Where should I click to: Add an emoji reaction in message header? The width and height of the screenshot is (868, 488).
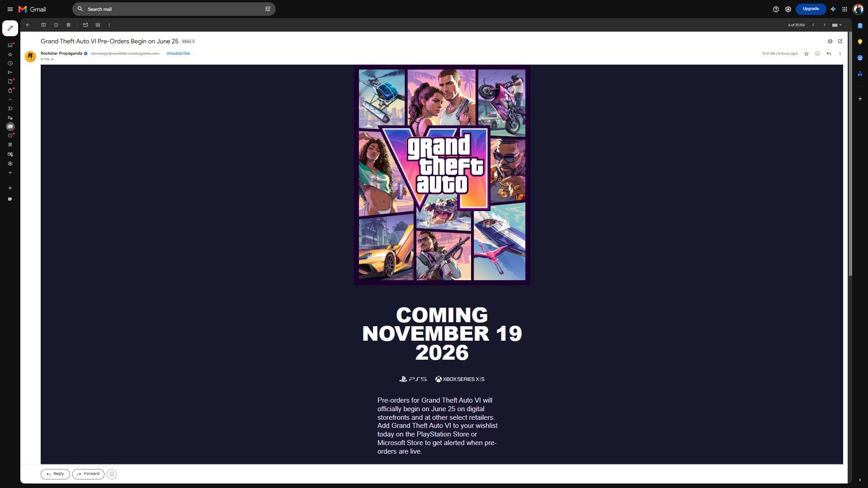pos(817,54)
